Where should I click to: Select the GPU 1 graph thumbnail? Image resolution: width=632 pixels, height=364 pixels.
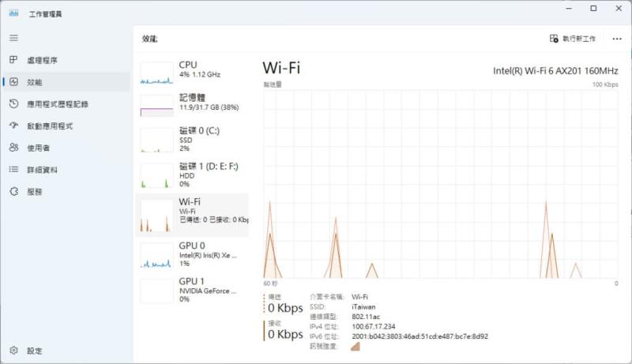pyautogui.click(x=156, y=291)
